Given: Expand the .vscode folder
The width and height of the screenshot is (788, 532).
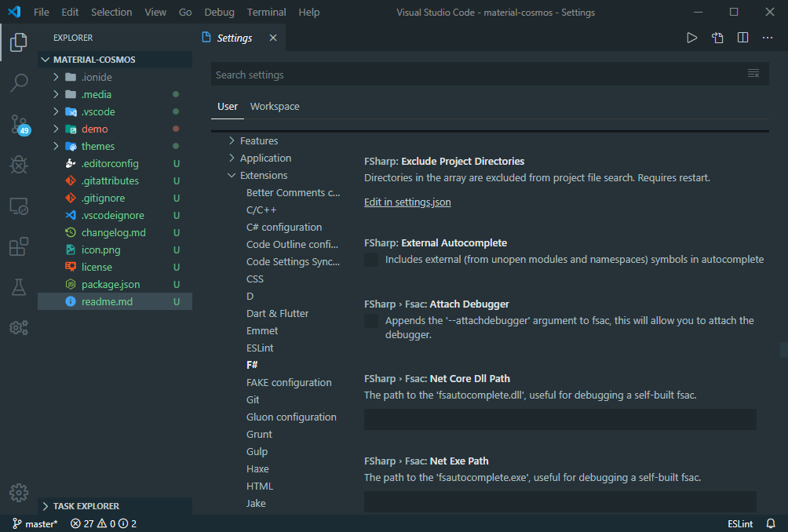Looking at the screenshot, I should pyautogui.click(x=56, y=111).
